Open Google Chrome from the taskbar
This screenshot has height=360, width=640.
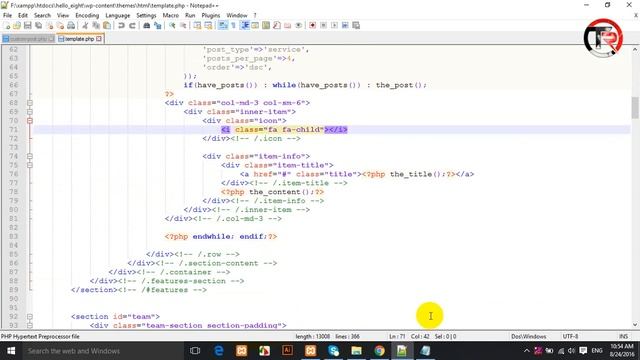[379, 351]
